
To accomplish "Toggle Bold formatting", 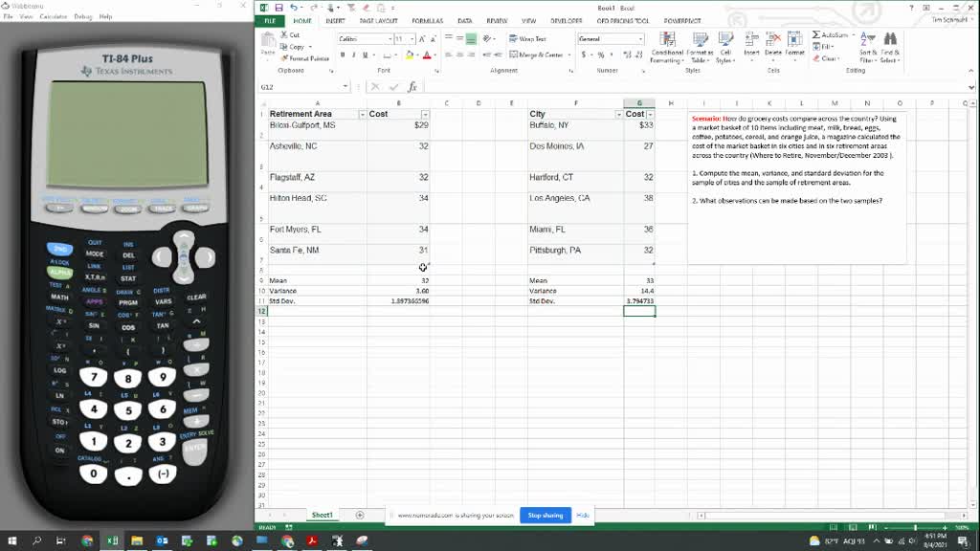I will [x=343, y=55].
